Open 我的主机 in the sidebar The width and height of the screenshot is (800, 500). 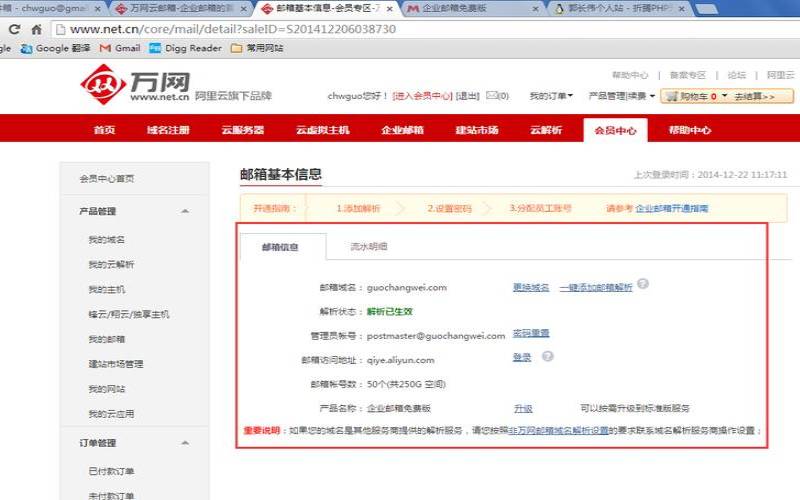(107, 289)
